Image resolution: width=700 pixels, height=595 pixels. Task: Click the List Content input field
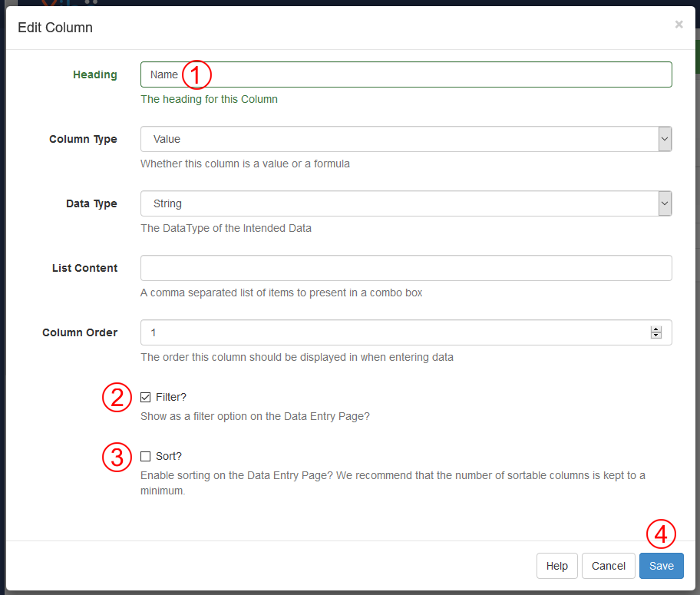[x=406, y=268]
